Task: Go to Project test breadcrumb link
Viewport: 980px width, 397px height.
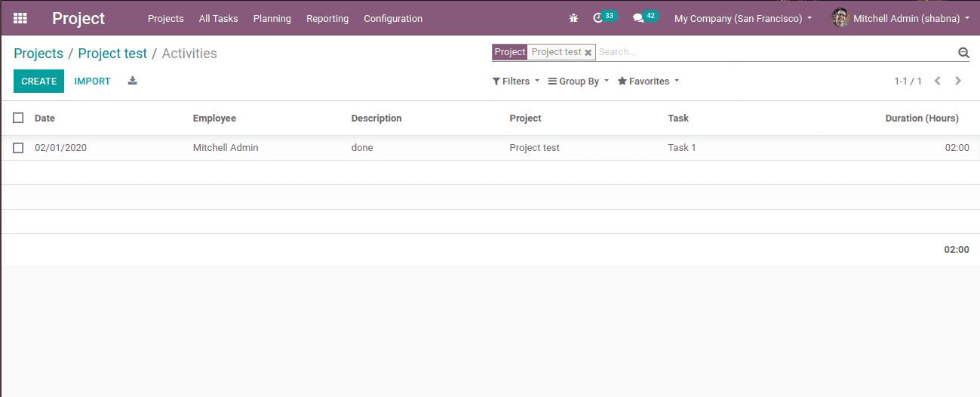Action: click(112, 54)
